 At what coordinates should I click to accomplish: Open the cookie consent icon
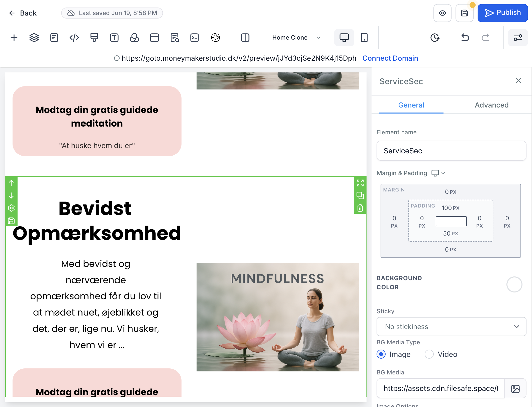216,38
